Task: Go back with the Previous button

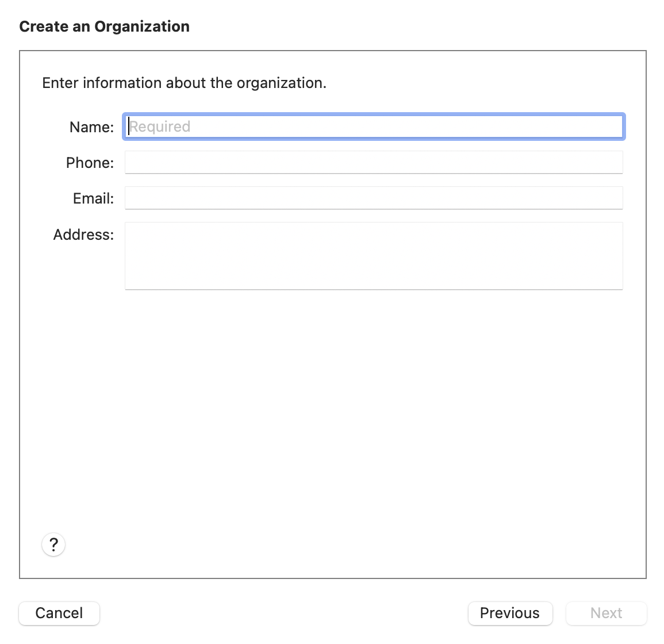Action: pyautogui.click(x=510, y=613)
